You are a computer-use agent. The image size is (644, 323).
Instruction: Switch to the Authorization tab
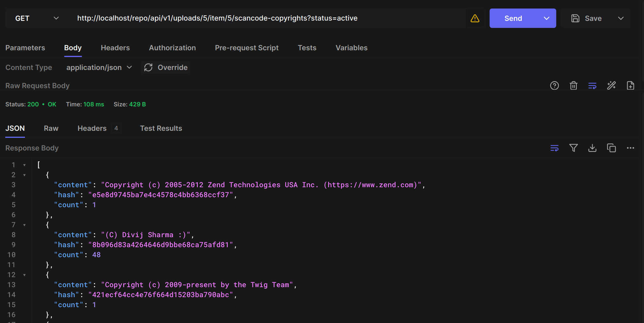[172, 48]
